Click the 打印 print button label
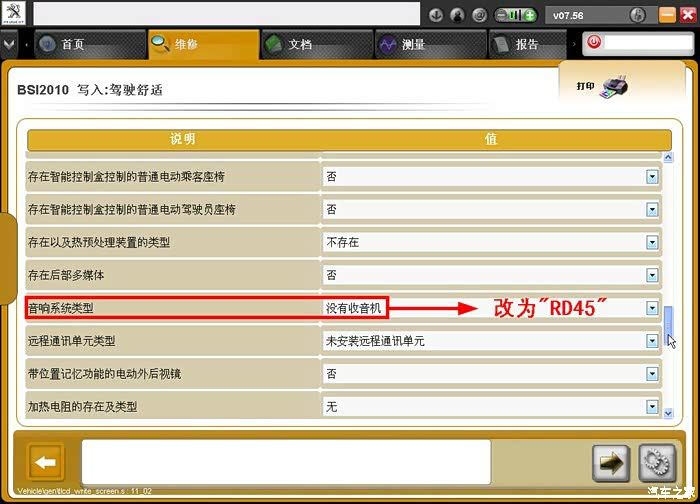 pos(585,86)
